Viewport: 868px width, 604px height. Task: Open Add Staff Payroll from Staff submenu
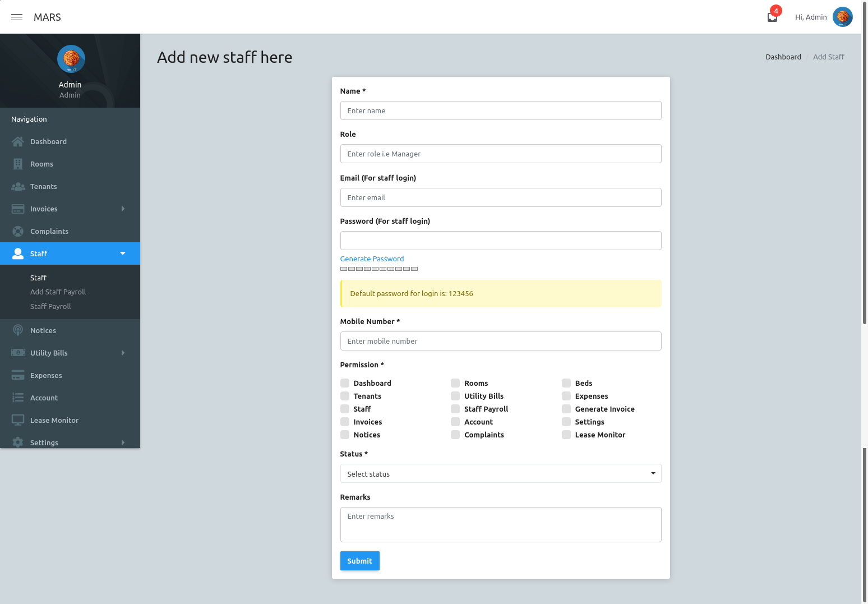[x=58, y=292]
